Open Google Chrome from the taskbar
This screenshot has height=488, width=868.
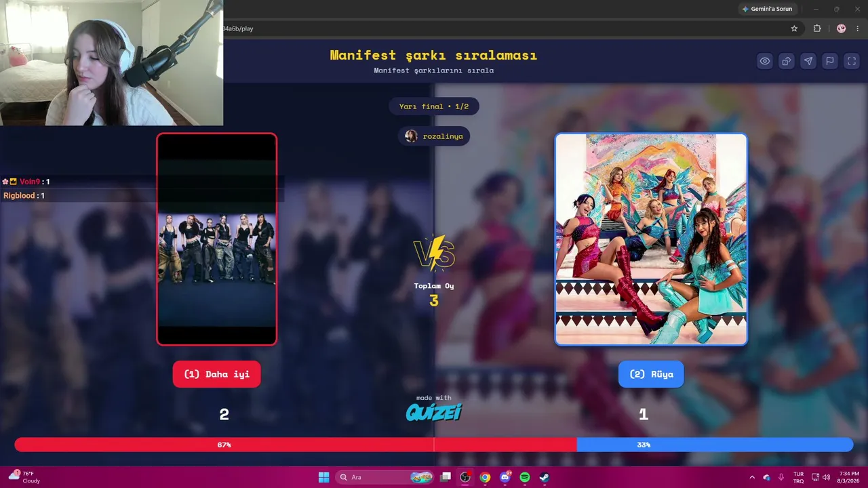(x=485, y=477)
